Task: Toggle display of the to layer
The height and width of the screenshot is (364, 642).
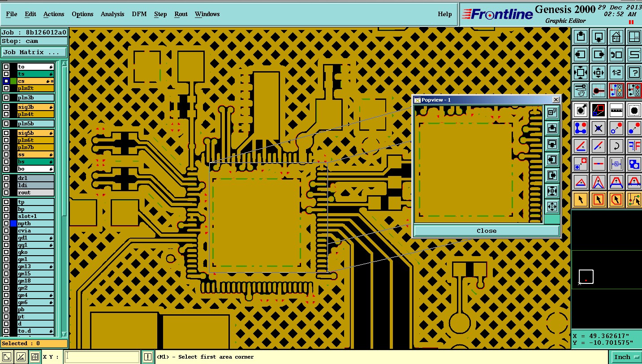Action: (x=6, y=67)
